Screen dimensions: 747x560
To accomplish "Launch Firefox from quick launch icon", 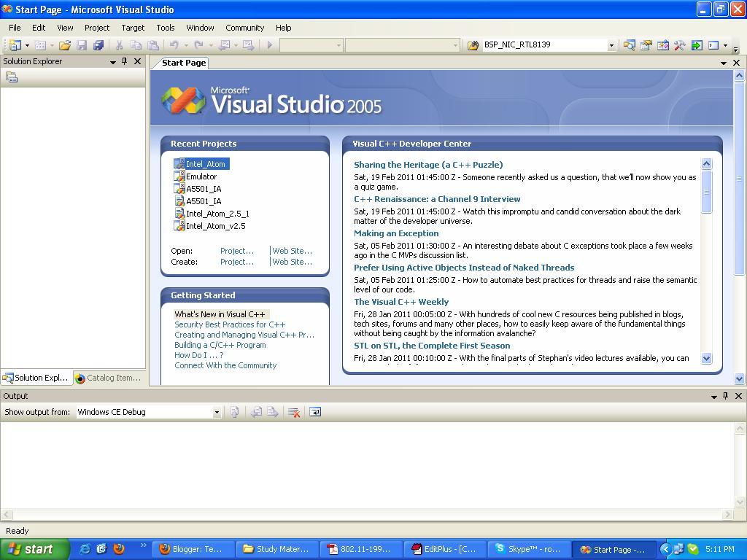I will 119,549.
